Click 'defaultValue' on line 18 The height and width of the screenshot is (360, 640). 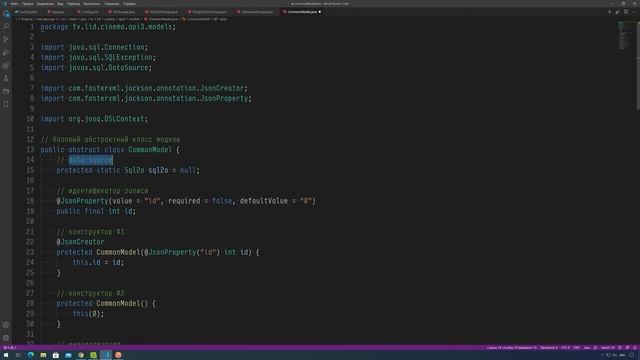pos(264,201)
